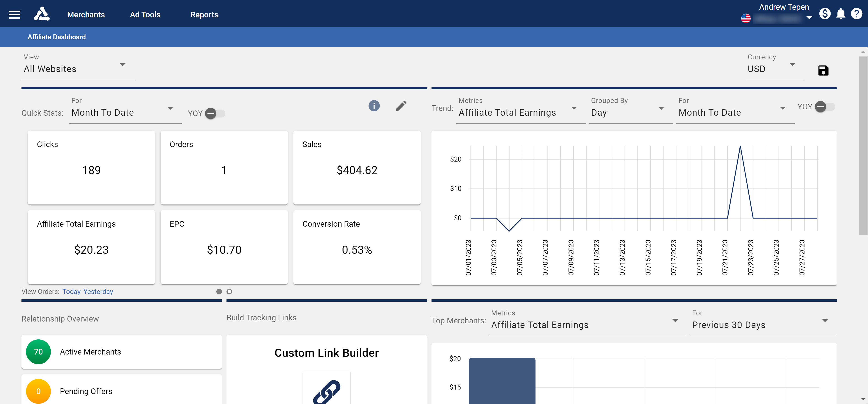Image resolution: width=868 pixels, height=404 pixels.
Task: Open the hamburger navigation menu
Action: coord(14,14)
